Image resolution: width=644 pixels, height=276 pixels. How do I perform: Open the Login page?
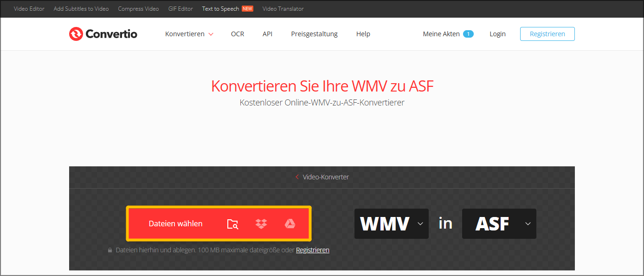pyautogui.click(x=497, y=33)
